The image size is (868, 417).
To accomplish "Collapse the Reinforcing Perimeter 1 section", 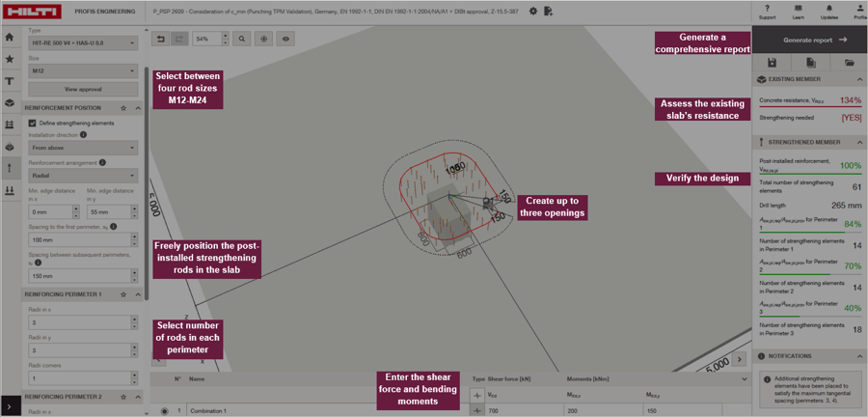I will pyautogui.click(x=138, y=294).
